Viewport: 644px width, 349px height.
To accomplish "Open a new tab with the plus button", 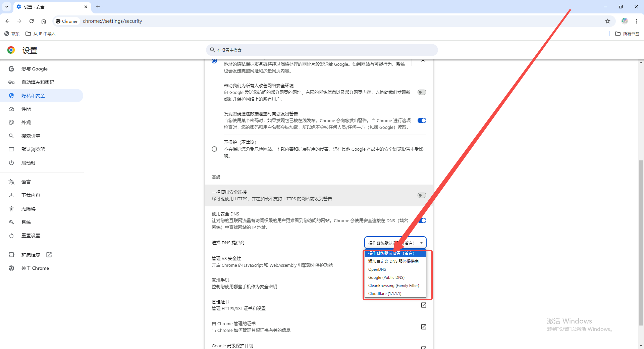I will point(98,7).
